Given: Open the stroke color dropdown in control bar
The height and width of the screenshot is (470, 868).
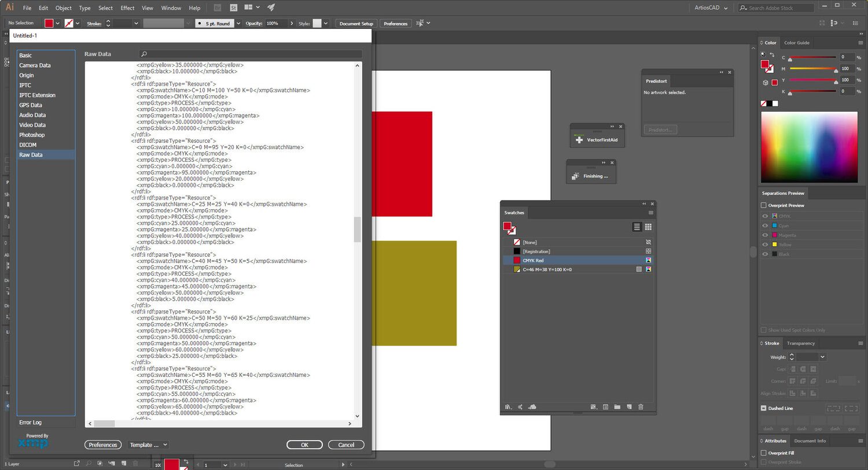Looking at the screenshot, I should tap(78, 23).
